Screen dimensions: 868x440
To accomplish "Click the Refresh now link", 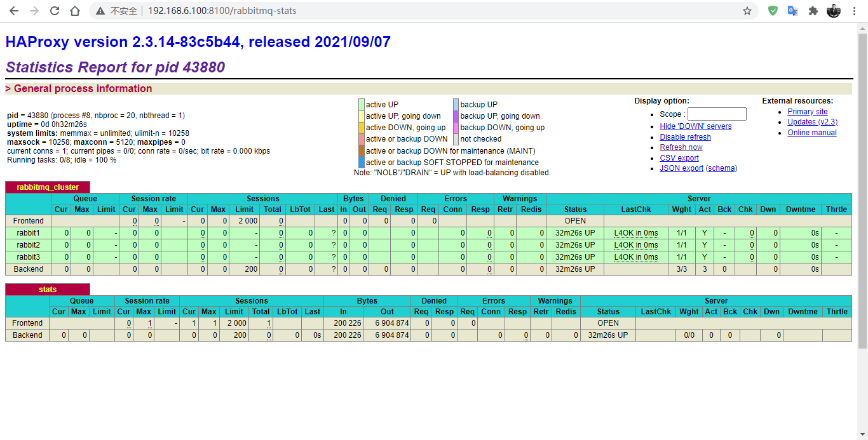I will (x=681, y=147).
